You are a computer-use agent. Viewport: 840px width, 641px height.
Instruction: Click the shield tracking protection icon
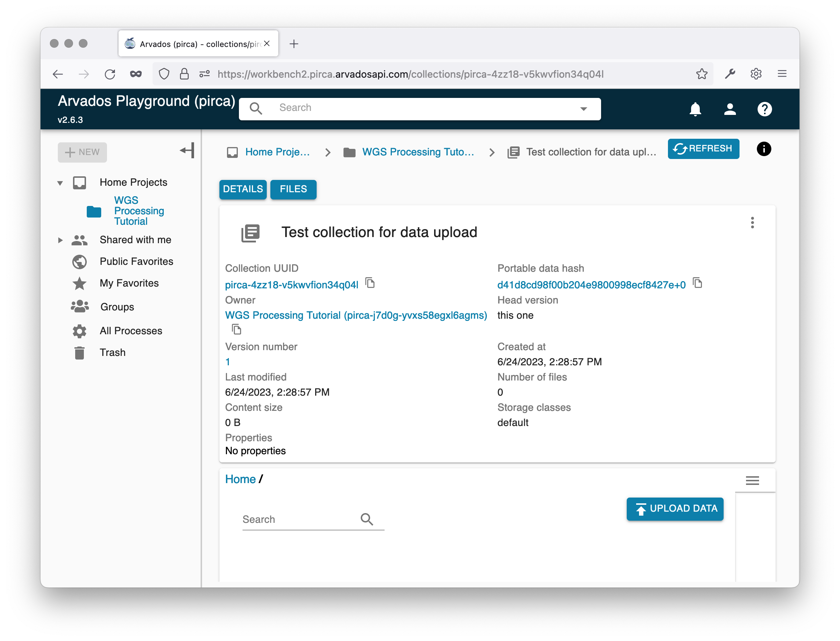tap(164, 74)
